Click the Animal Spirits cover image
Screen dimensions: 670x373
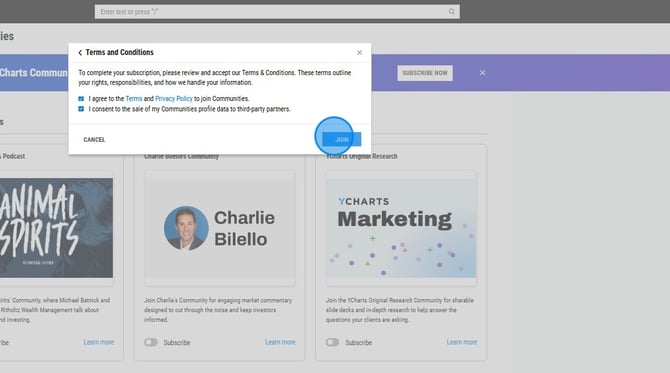tap(56, 228)
